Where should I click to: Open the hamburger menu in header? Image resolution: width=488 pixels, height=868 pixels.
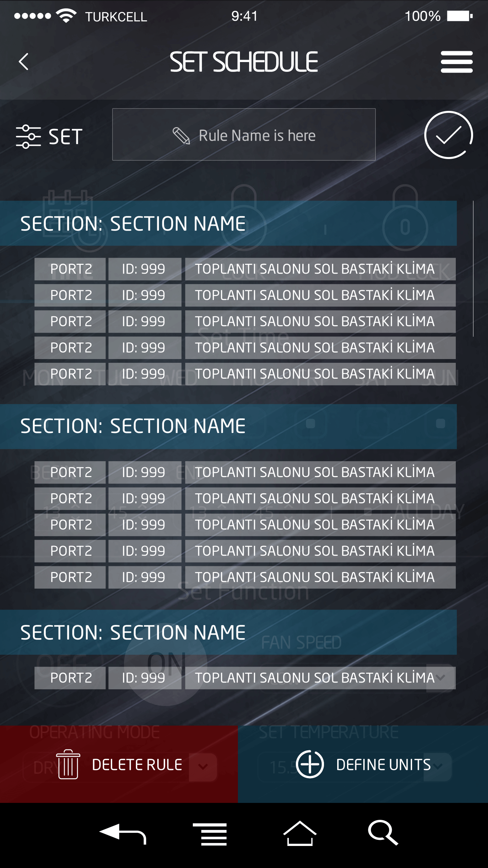[x=456, y=62]
